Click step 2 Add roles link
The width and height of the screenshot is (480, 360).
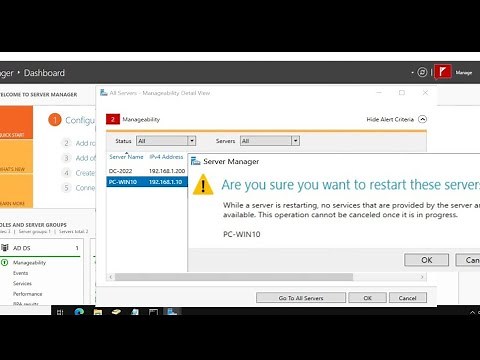tap(85, 143)
